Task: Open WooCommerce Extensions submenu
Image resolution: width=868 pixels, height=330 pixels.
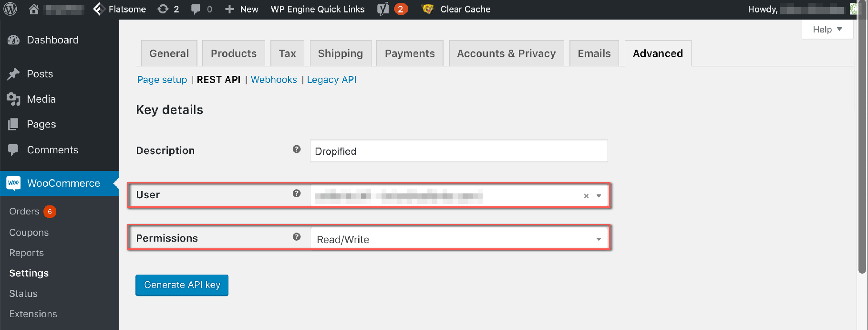Action: (33, 314)
